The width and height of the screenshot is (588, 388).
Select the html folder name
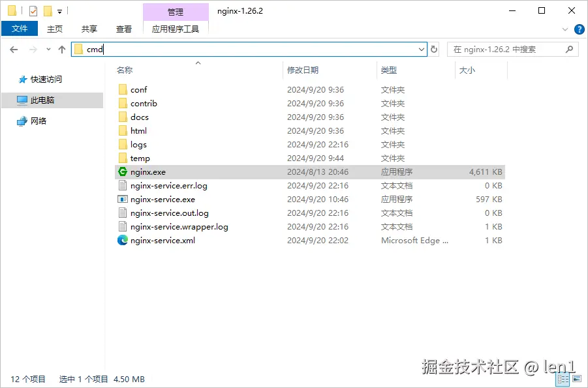coord(138,131)
